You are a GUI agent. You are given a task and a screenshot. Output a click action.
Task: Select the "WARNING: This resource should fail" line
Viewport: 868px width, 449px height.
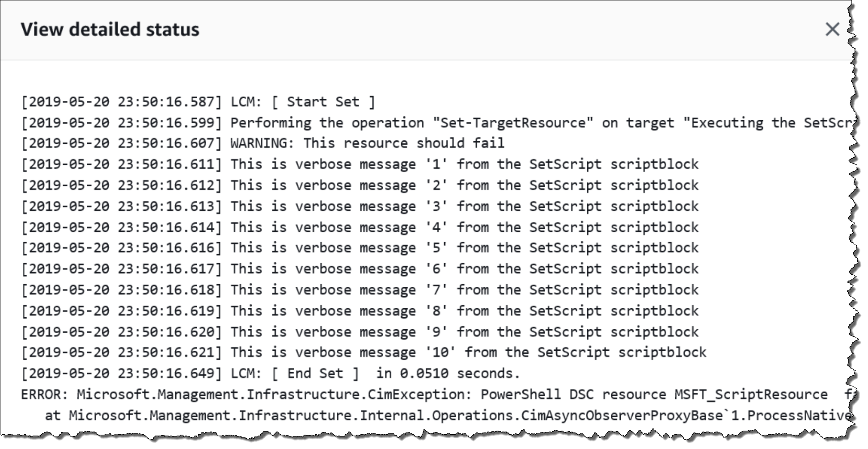[x=367, y=143]
